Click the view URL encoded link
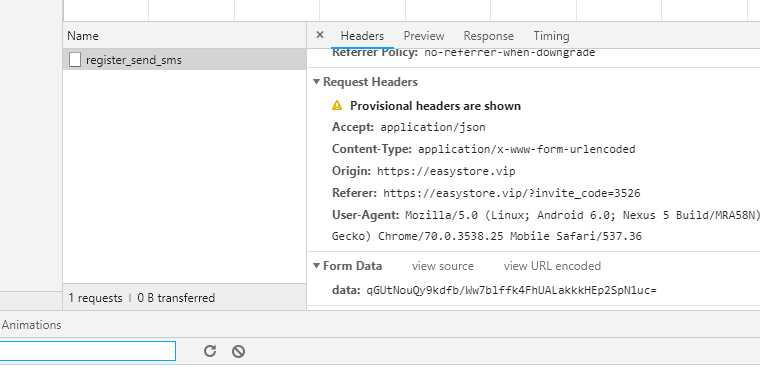This screenshot has height=391, width=760. [x=552, y=266]
